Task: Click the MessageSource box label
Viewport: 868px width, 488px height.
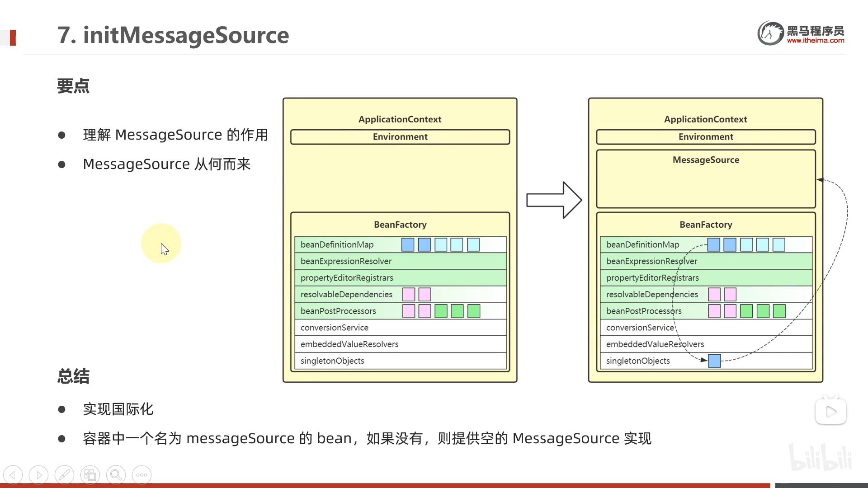Action: (x=706, y=160)
